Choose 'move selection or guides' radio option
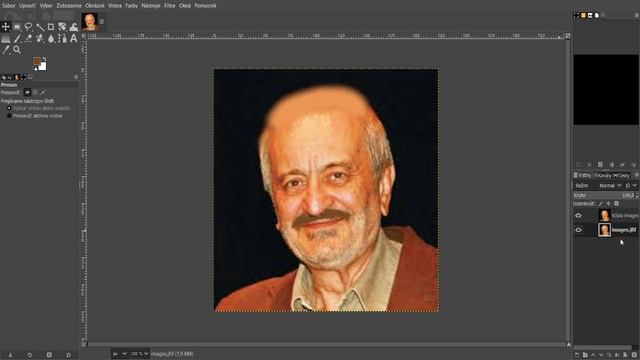The height and width of the screenshot is (360, 640). point(9,109)
